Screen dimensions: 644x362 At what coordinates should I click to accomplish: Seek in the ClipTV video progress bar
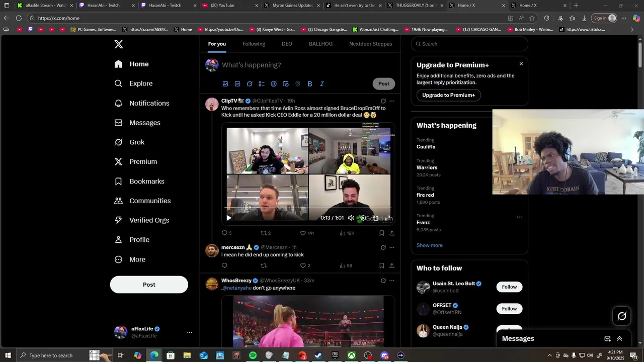click(308, 208)
